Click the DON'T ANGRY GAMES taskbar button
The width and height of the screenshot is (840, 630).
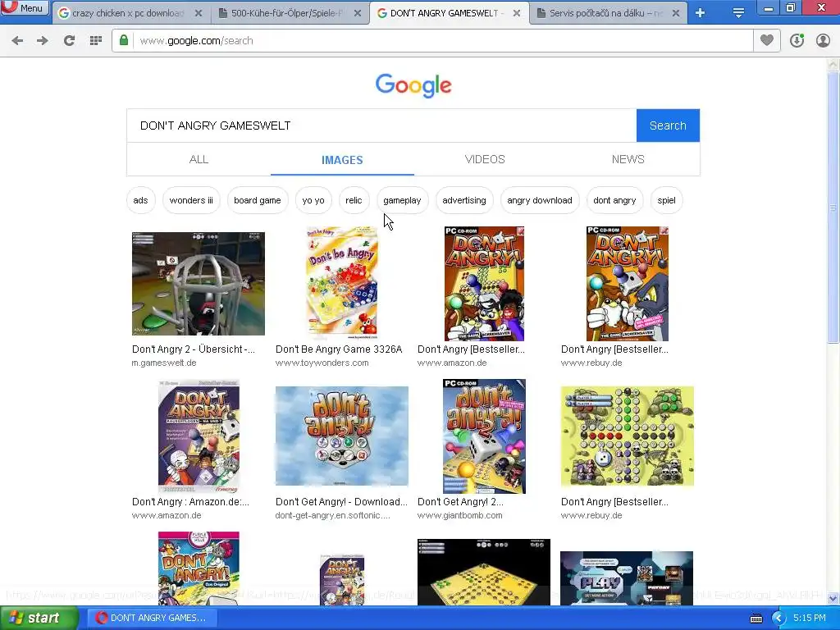151,618
